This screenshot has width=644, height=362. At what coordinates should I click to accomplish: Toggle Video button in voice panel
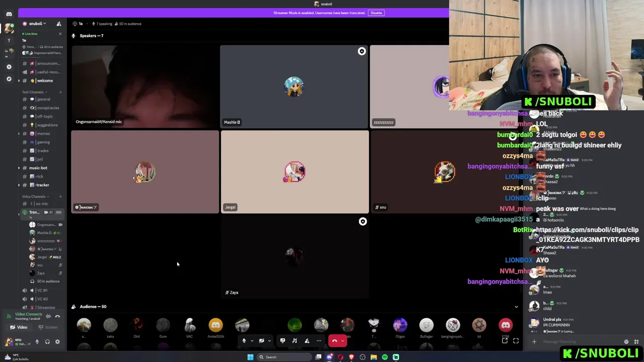[19, 327]
